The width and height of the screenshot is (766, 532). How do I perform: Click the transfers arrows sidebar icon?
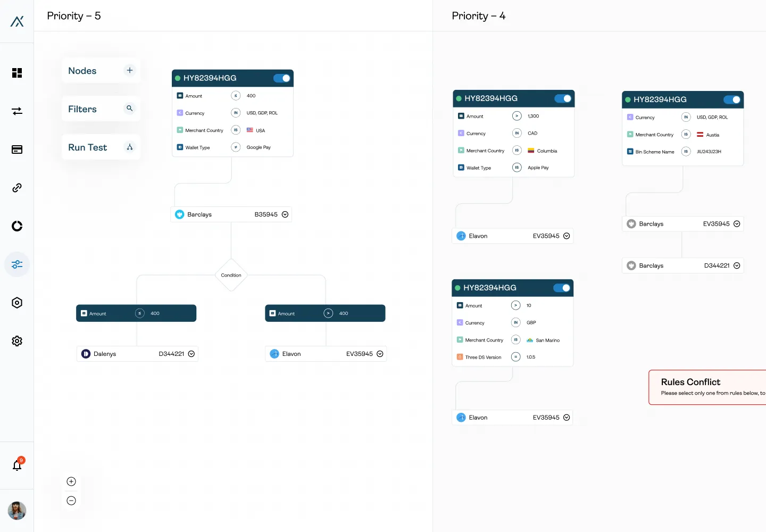(x=17, y=111)
